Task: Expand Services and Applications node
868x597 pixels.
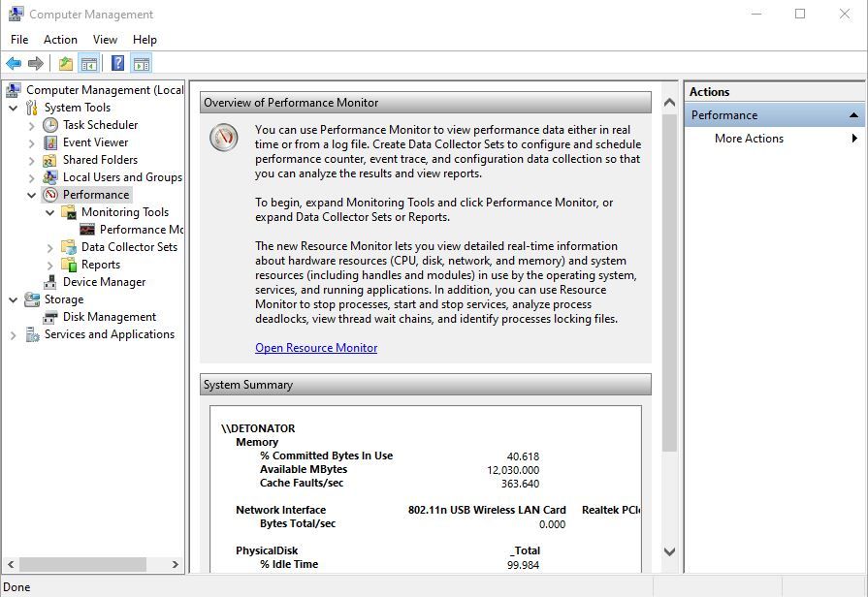Action: pos(14,334)
